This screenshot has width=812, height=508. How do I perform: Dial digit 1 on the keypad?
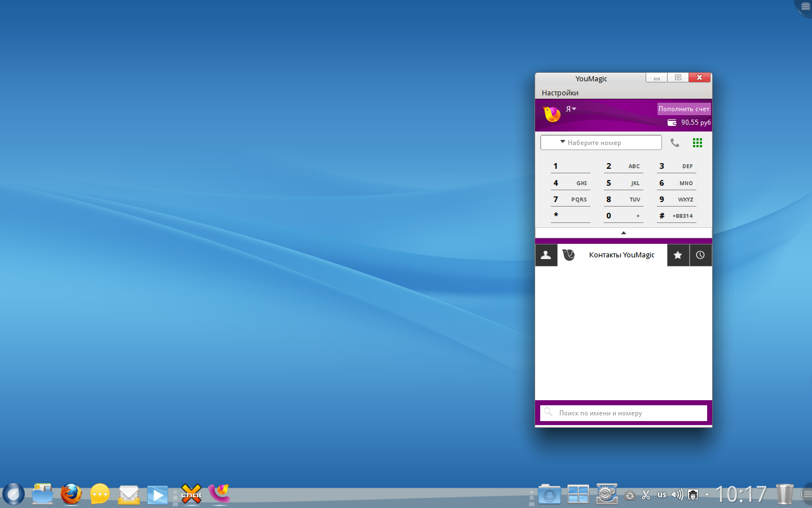tap(571, 166)
